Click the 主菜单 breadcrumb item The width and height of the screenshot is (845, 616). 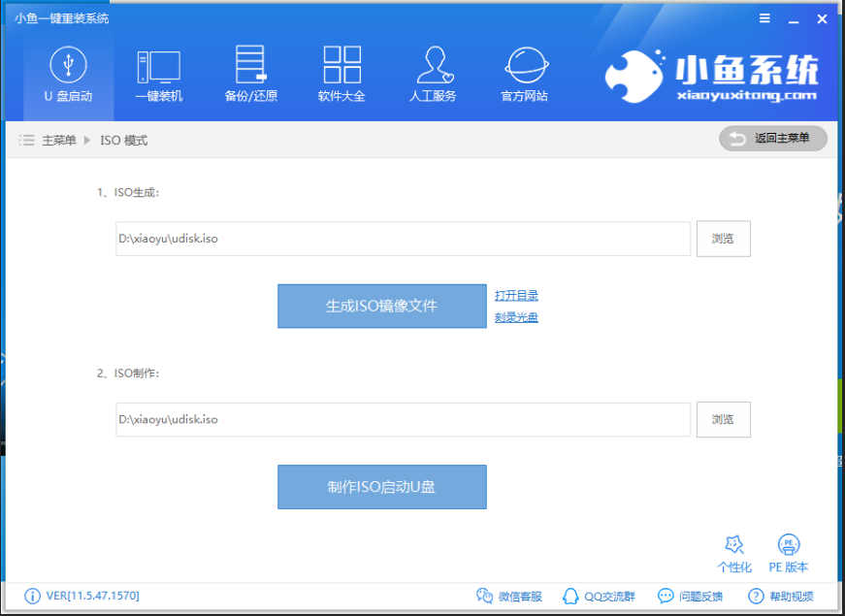tap(59, 141)
